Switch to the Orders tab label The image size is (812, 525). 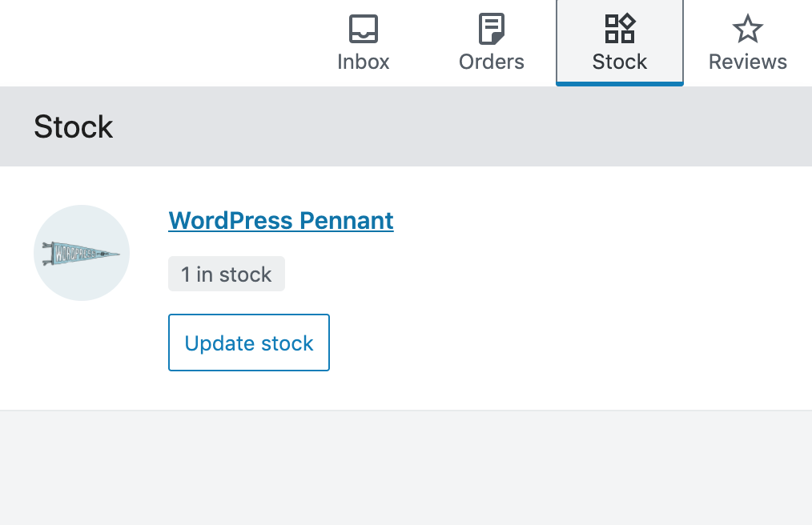(492, 62)
